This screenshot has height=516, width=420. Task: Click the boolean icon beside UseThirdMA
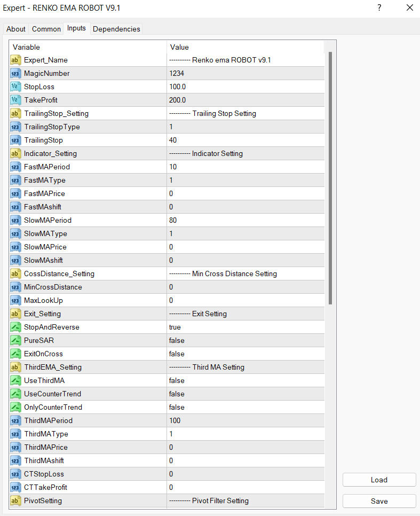pos(15,380)
